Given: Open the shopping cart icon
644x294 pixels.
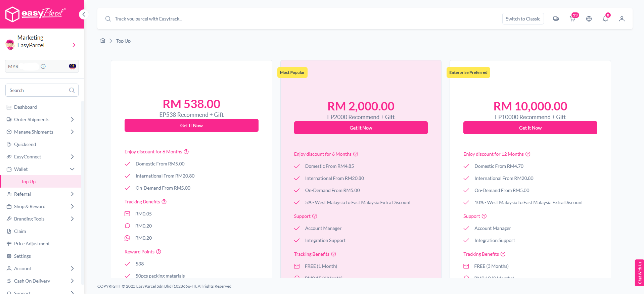Looking at the screenshot, I should coord(572,19).
